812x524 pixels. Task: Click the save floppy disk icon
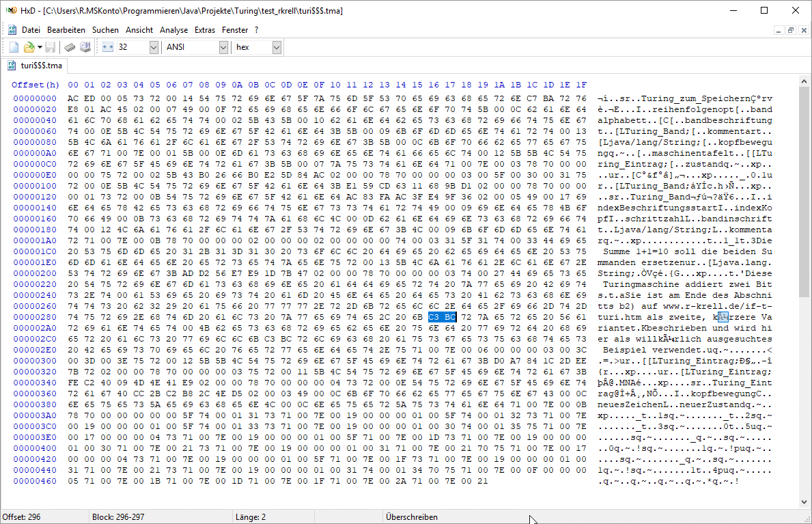click(x=51, y=47)
